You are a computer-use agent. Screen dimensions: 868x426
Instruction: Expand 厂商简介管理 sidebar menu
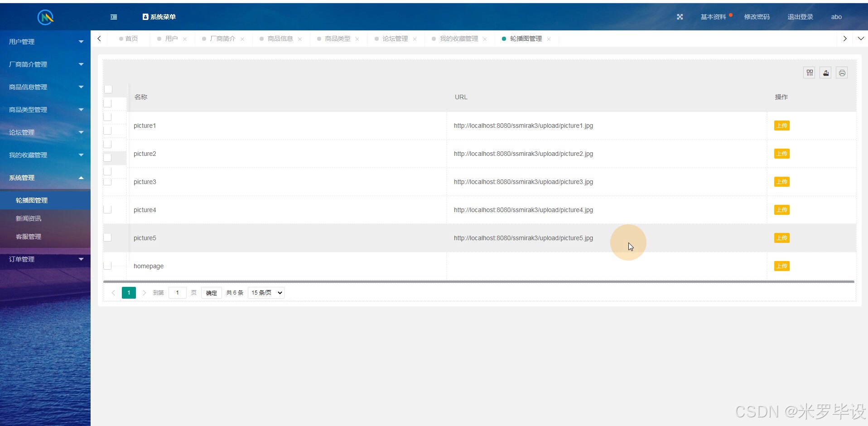coord(45,64)
